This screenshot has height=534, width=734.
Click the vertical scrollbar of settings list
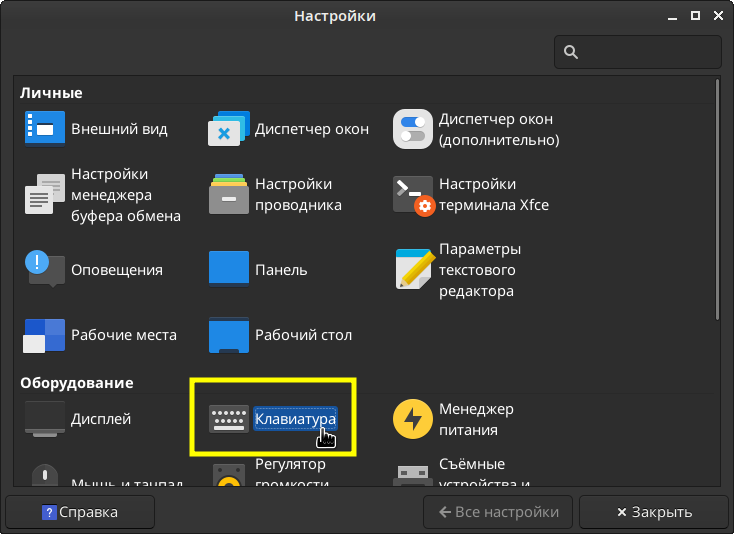pyautogui.click(x=716, y=200)
